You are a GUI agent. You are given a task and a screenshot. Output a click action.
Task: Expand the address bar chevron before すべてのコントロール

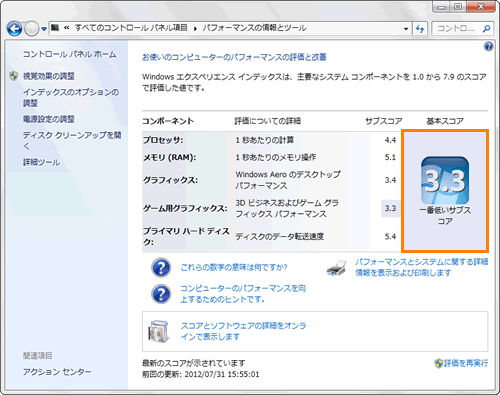[66, 28]
